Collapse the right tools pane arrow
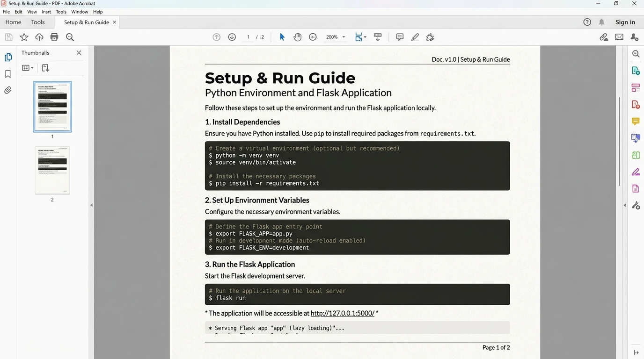Viewport: 644px width, 359px height. (x=624, y=205)
